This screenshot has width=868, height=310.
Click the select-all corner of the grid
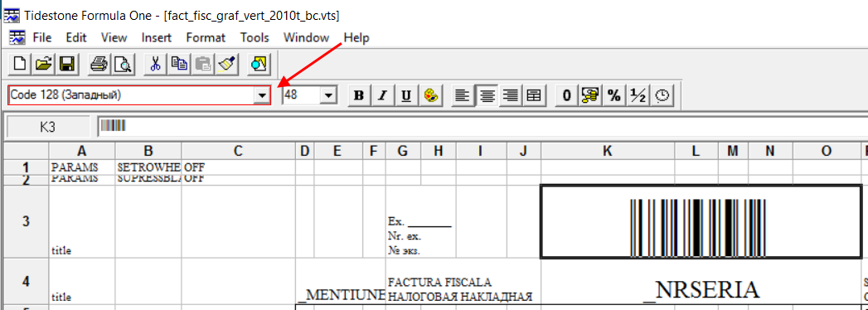click(26, 151)
